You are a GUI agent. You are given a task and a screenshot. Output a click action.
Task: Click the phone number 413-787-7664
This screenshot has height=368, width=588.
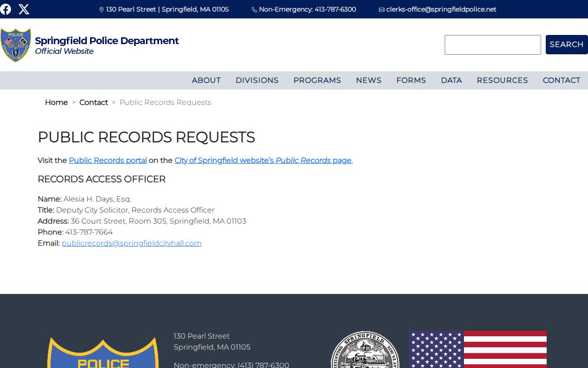[x=89, y=232]
